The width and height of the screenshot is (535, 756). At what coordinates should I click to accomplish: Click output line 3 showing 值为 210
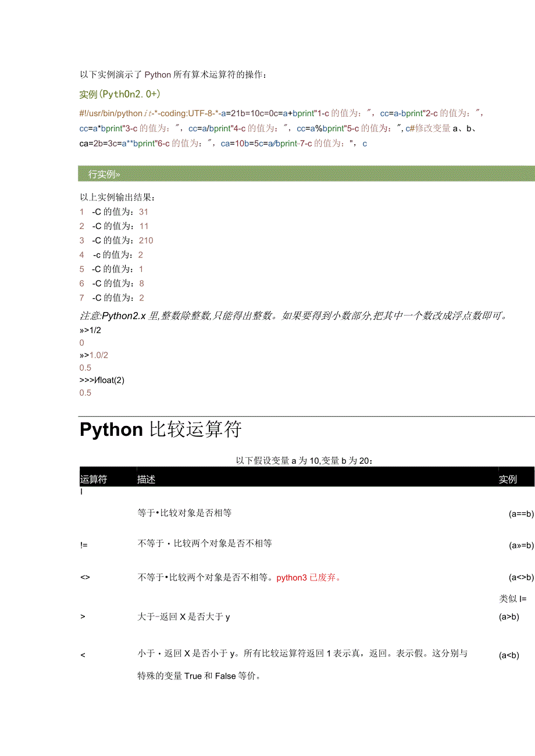pos(116,240)
